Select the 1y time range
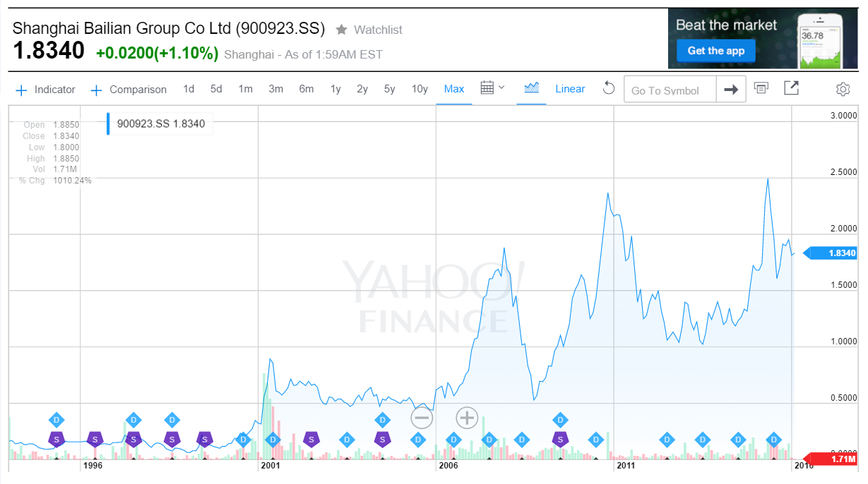Screen dimensions: 868x484 coord(335,89)
